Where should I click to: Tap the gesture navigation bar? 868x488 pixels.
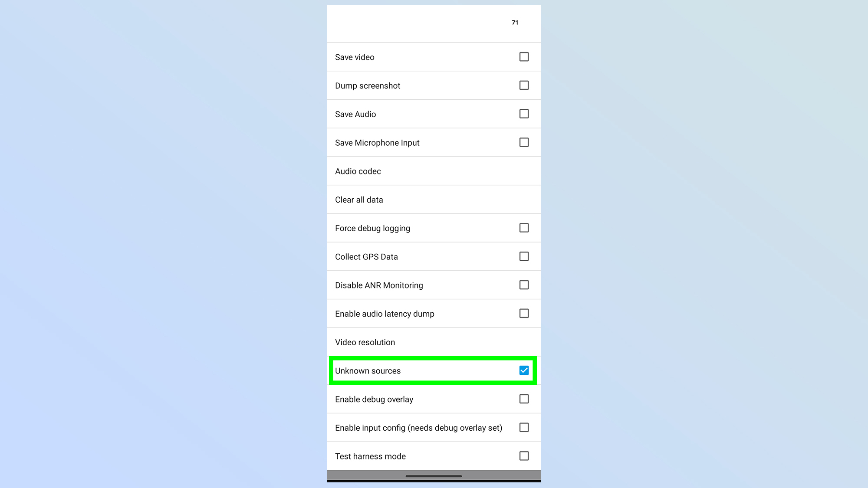click(x=434, y=476)
